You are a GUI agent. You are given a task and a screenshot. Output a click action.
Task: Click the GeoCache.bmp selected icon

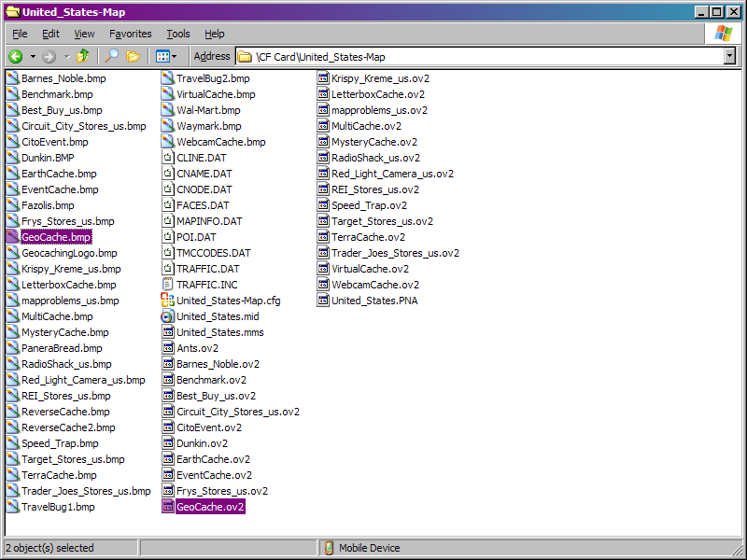(x=13, y=237)
